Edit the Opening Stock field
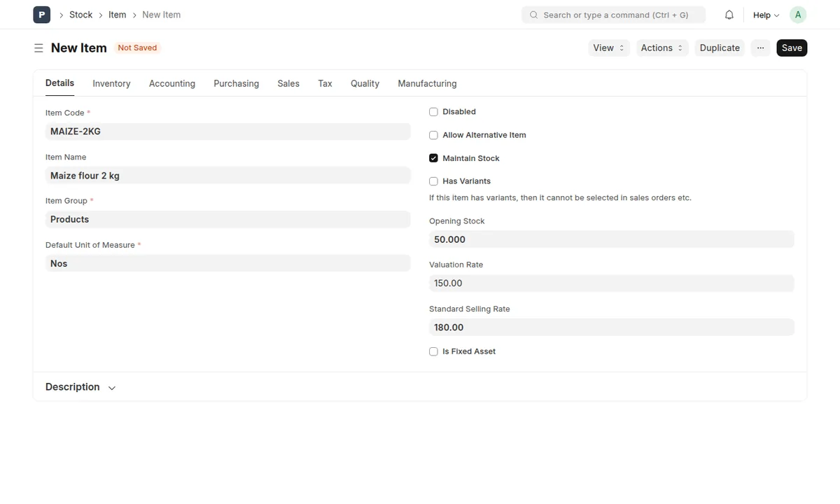 pos(612,239)
